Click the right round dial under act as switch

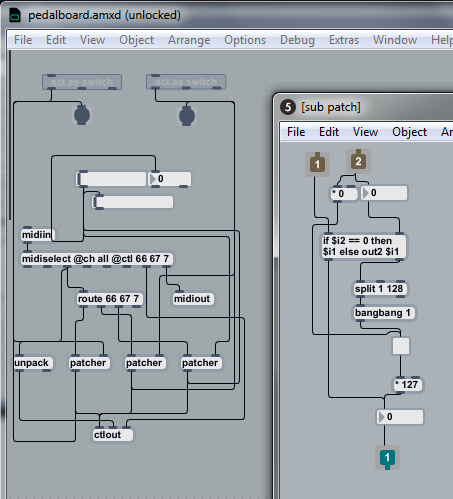point(187,116)
